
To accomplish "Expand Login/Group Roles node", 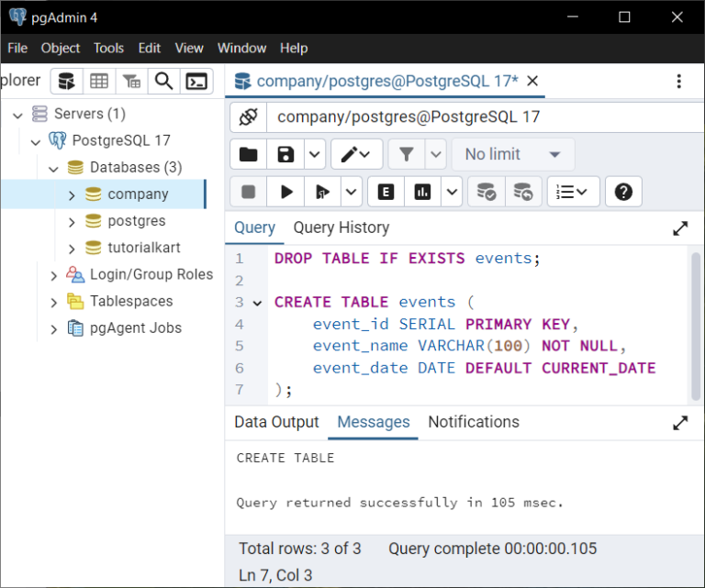I will click(53, 276).
